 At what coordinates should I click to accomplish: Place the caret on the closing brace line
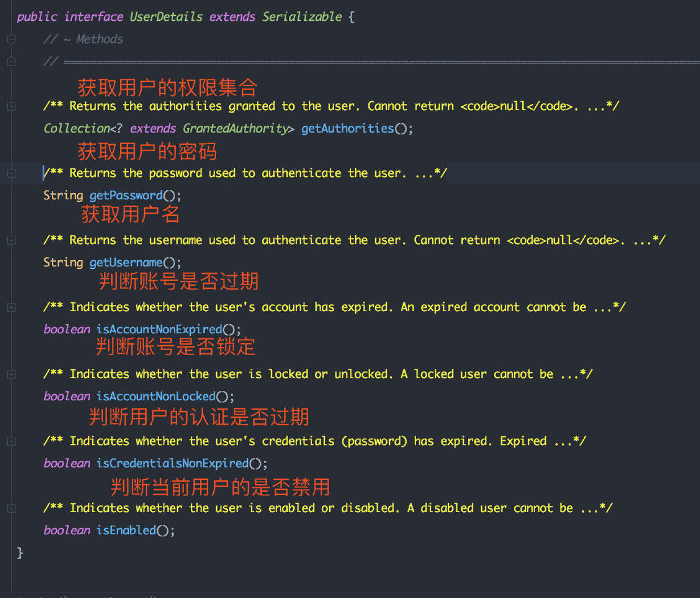point(20,553)
